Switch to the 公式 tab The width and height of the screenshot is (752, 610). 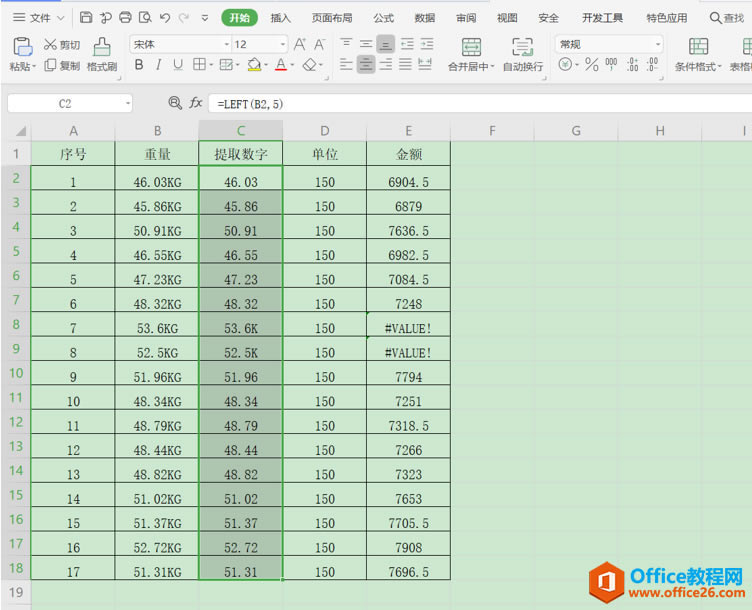coord(384,18)
